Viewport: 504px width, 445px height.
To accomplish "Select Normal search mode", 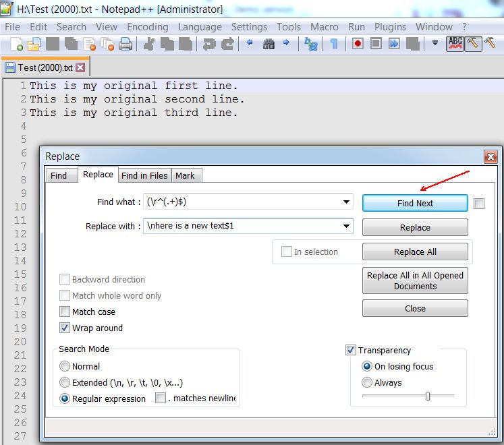I will (65, 366).
